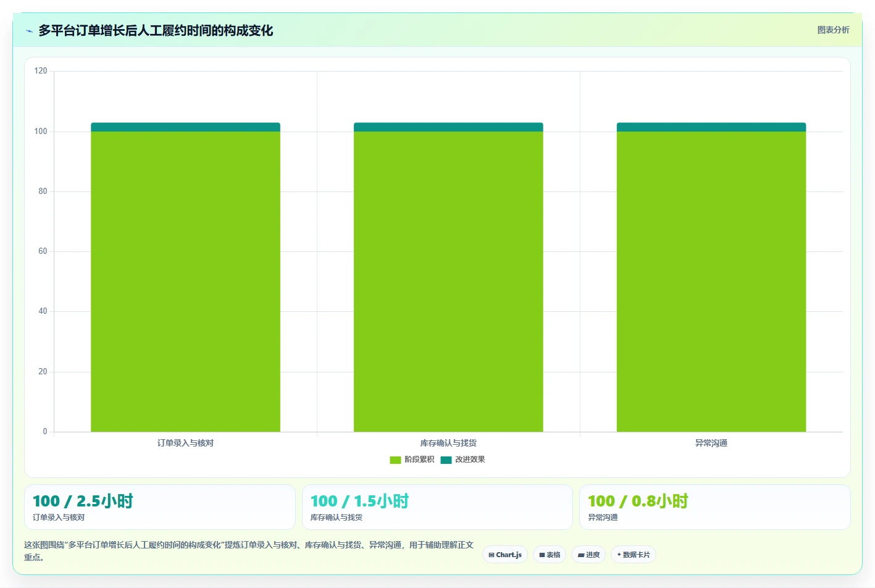This screenshot has width=875, height=588.
Task: Click the teal top segment of 库存确认与找货 bar
Action: click(448, 127)
